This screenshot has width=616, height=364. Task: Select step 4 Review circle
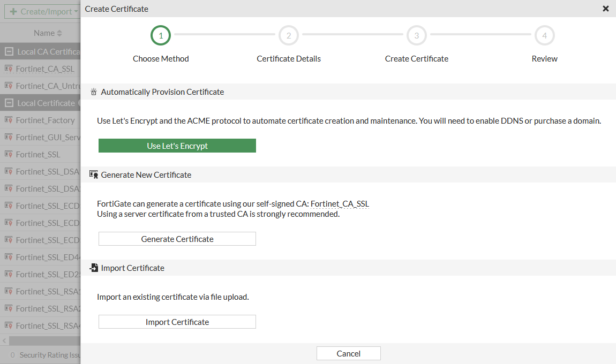(x=544, y=36)
